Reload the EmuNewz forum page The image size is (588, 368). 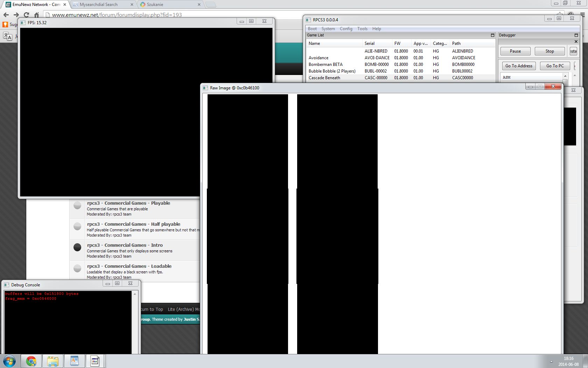point(26,15)
